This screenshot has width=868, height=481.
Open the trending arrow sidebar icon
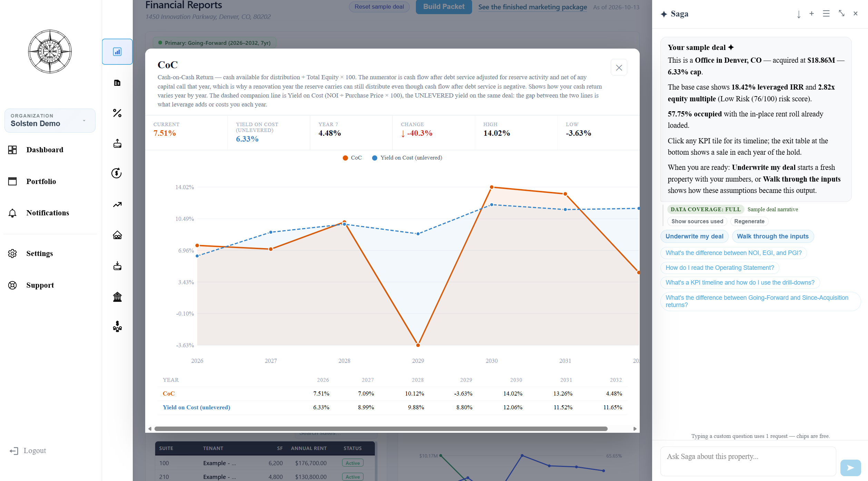[x=117, y=205]
